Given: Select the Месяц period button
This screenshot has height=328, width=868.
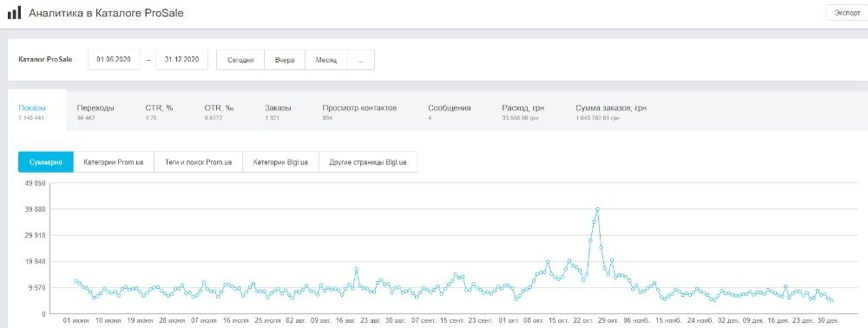Looking at the screenshot, I should 326,60.
